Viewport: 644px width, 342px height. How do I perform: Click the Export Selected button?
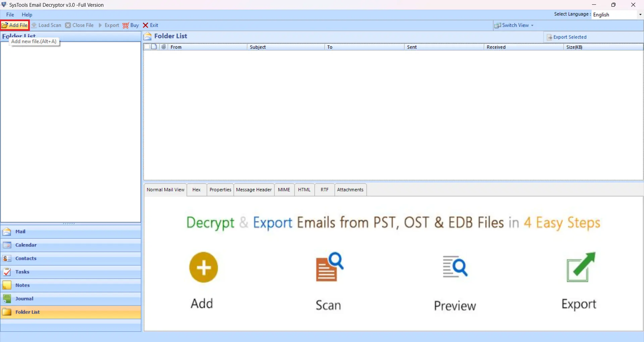point(567,37)
